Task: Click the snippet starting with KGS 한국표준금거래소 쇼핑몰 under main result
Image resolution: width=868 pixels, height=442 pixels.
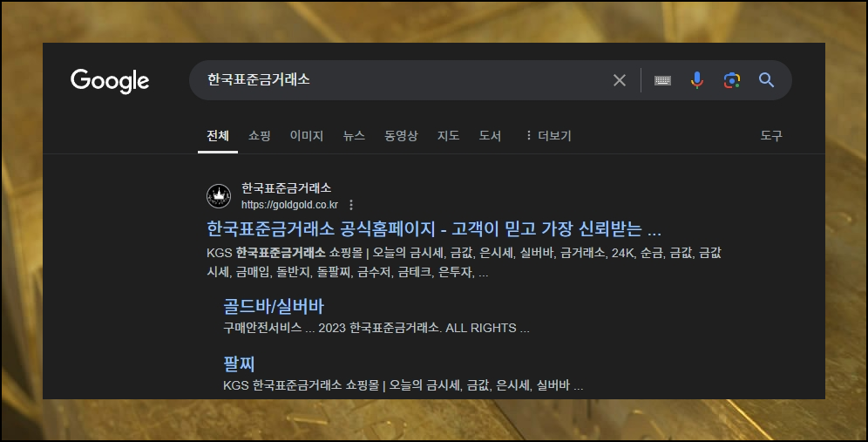Action: [x=464, y=262]
